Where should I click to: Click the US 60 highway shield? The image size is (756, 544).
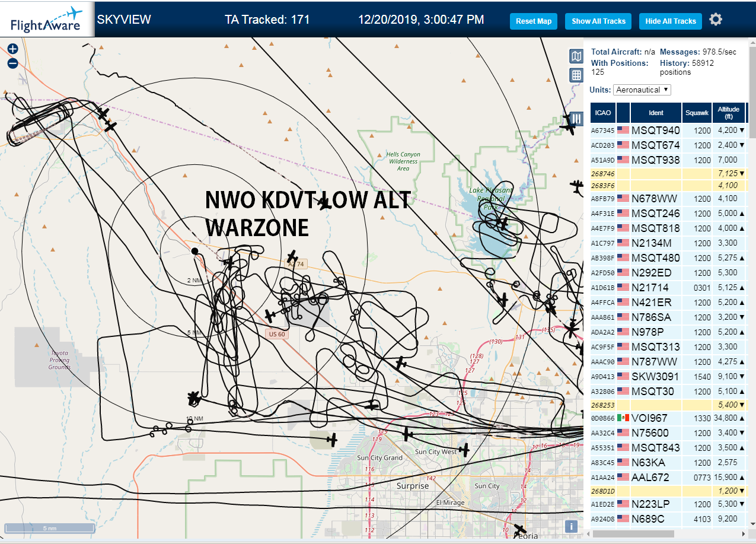277,334
